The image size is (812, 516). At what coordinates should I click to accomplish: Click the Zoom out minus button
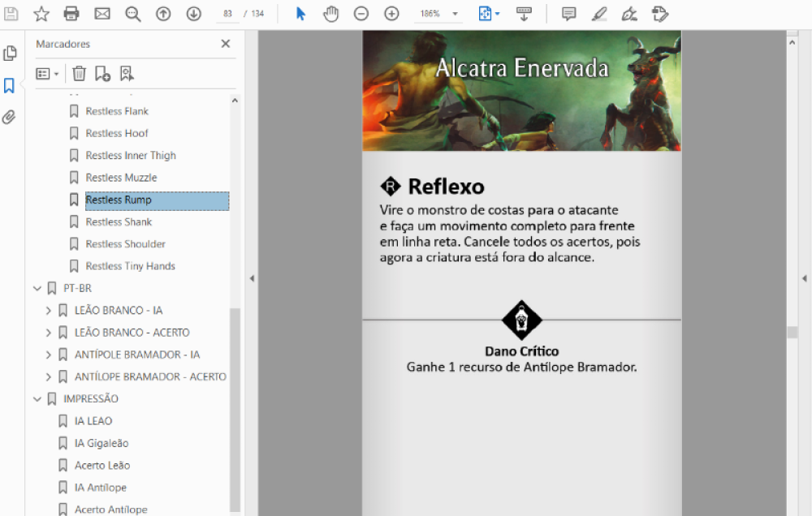(361, 14)
